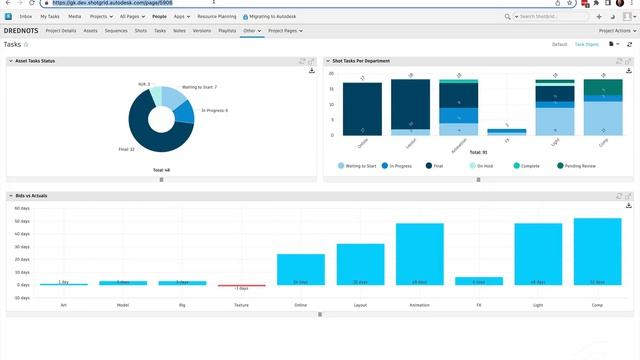Open the Apps dropdown menu
640x360 pixels.
pyautogui.click(x=182, y=17)
